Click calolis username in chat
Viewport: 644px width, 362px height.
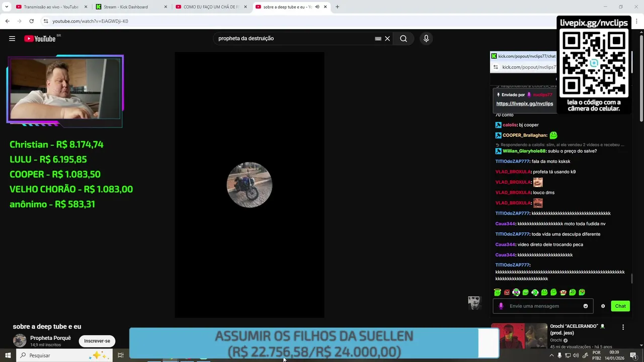[x=510, y=125]
